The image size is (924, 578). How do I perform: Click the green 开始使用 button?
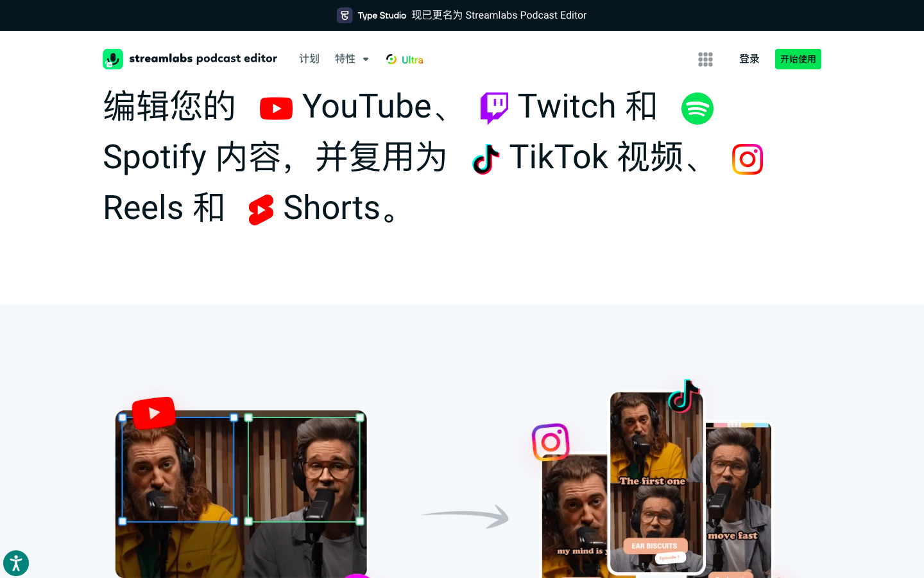tap(798, 59)
